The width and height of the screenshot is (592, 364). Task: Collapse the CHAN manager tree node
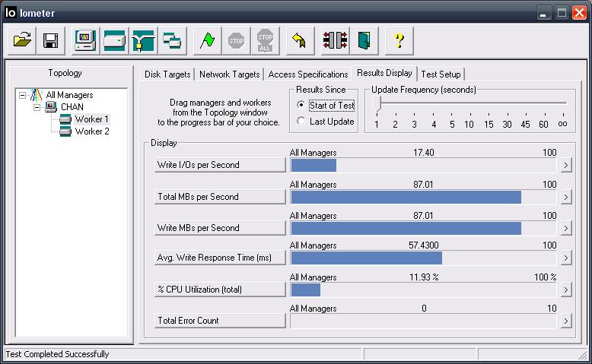37,107
